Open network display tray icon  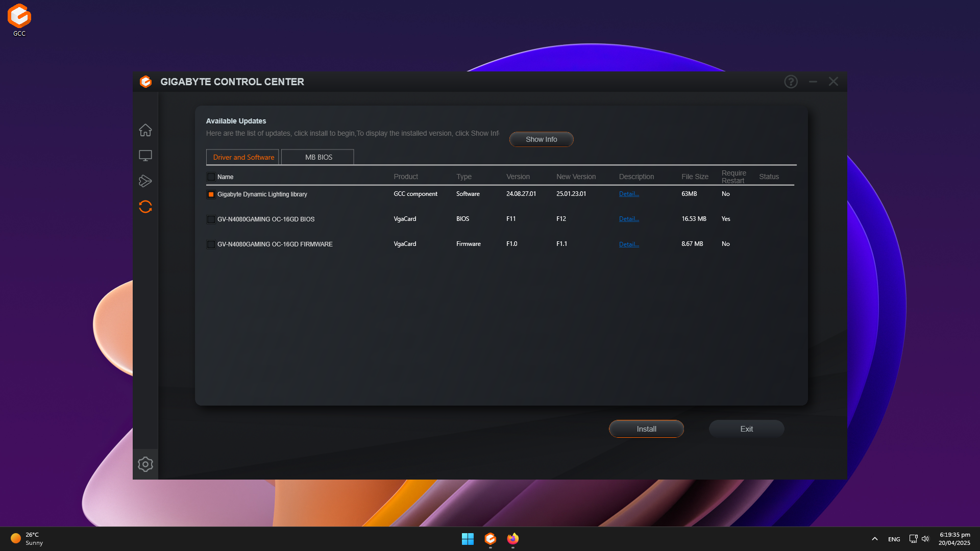pyautogui.click(x=913, y=539)
